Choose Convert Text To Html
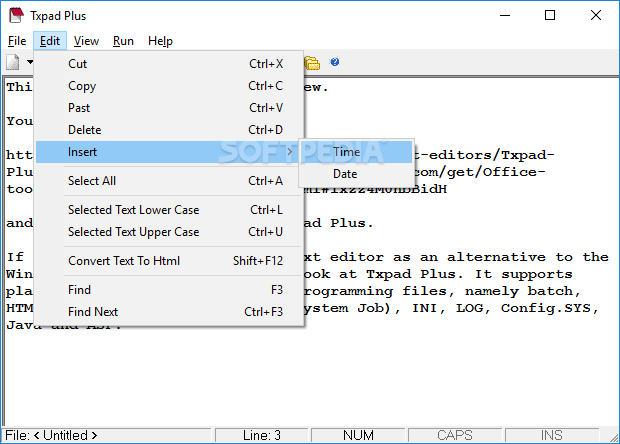 click(x=169, y=261)
